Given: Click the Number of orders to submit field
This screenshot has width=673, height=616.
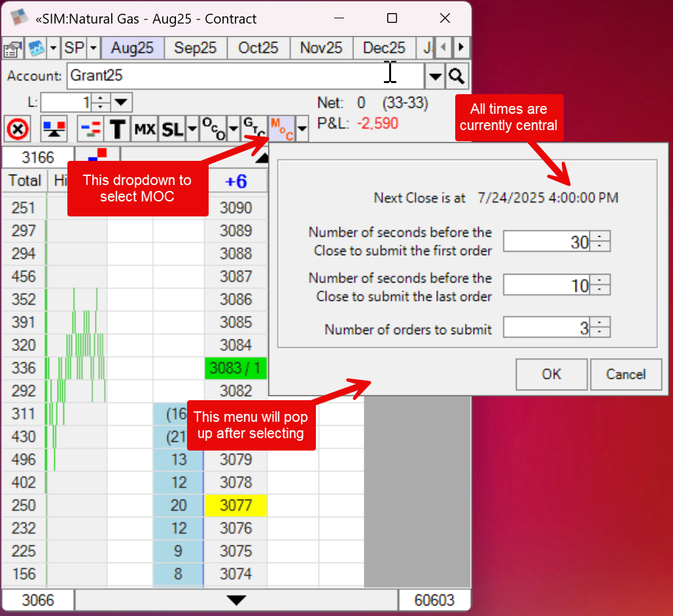Looking at the screenshot, I should (546, 328).
